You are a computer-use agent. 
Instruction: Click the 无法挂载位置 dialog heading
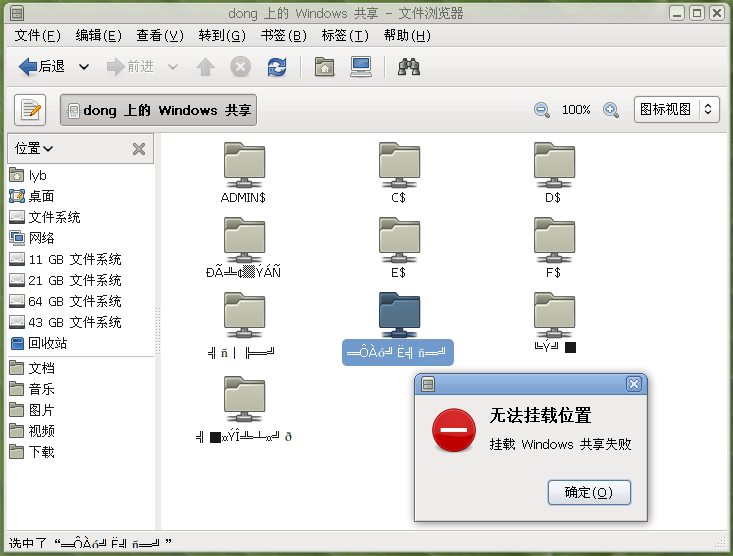(x=540, y=415)
